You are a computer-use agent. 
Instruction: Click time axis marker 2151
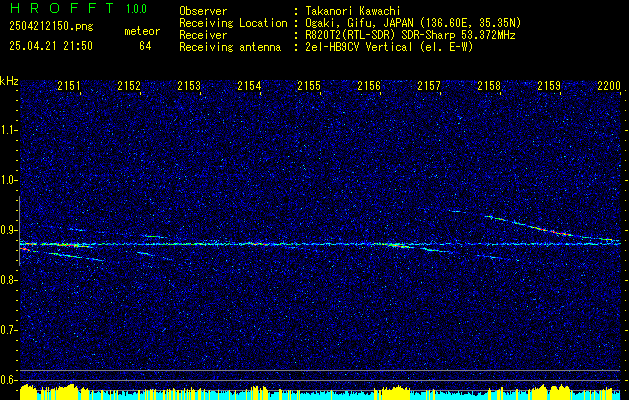click(69, 86)
